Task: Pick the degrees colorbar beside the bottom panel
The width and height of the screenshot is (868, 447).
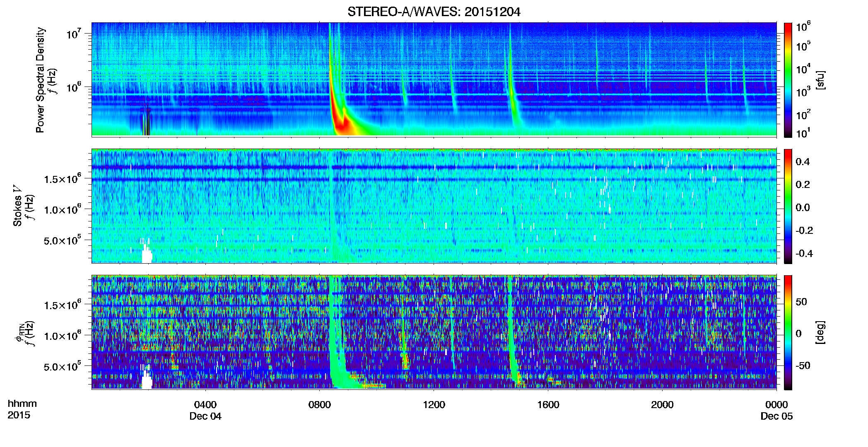Action: pos(788,332)
